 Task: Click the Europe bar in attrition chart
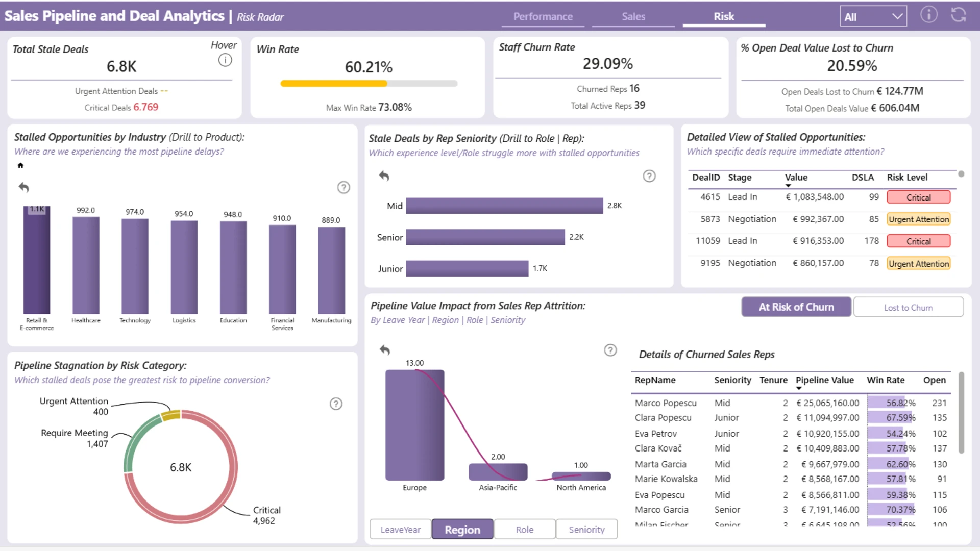pos(414,425)
